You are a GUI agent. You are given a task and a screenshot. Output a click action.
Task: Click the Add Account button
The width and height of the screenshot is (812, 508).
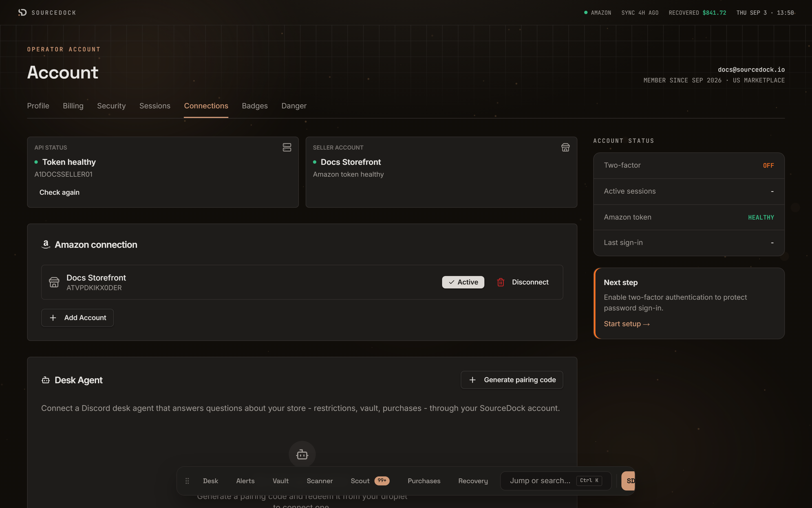78,317
